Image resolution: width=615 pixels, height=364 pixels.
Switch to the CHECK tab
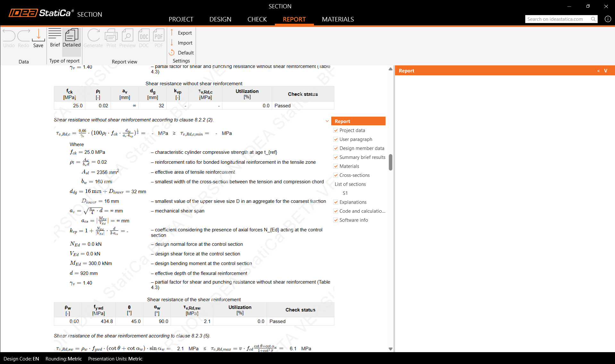pos(257,19)
